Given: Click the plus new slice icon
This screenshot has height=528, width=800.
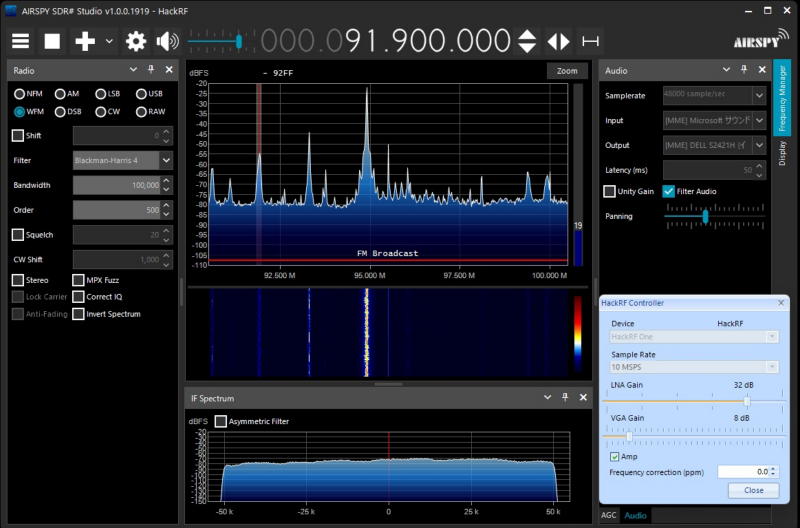Looking at the screenshot, I should [85, 41].
